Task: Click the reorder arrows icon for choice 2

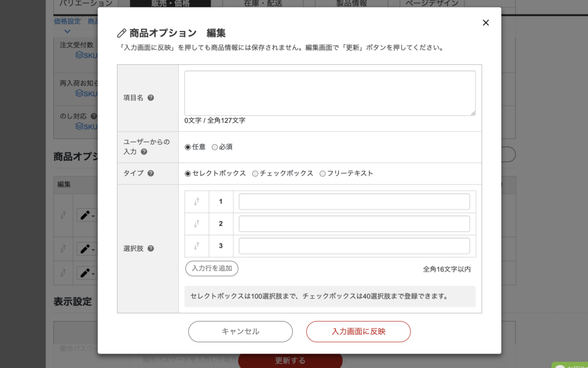Action: [196, 224]
